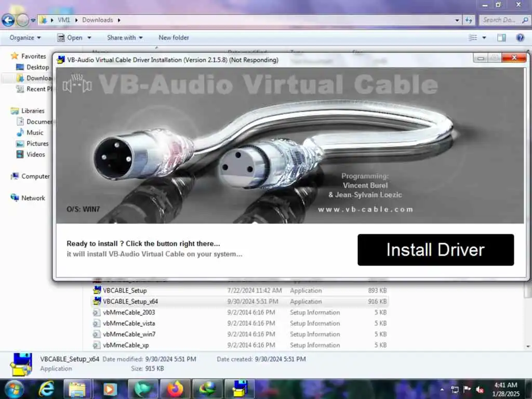Open the Videos library
This screenshot has height=399, width=532.
click(31, 154)
